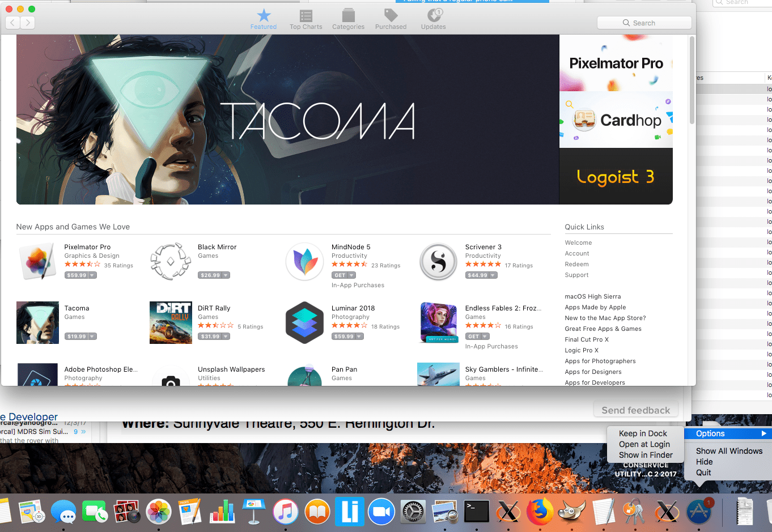Open the Pixelmator Pro promo banner
This screenshot has width=772, height=532.
click(x=616, y=63)
